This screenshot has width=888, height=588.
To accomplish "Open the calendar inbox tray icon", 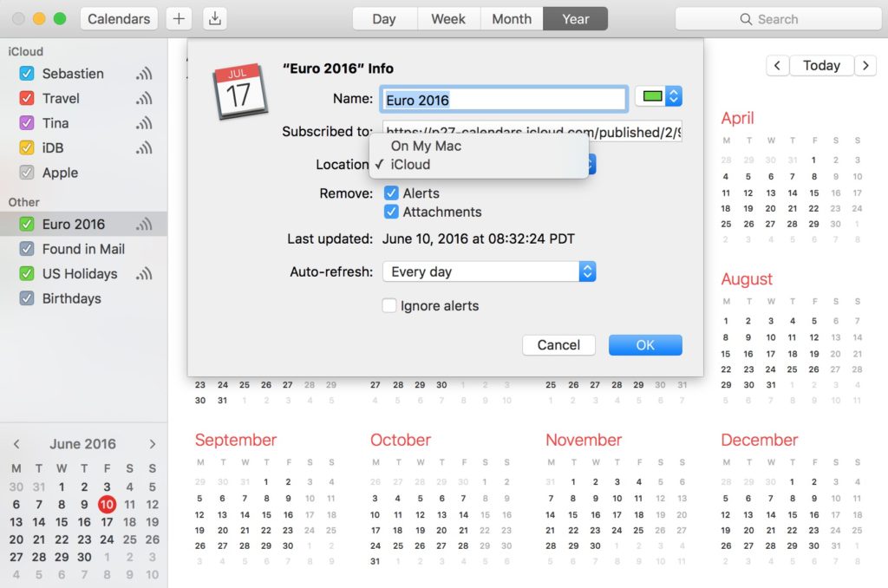I will point(215,19).
